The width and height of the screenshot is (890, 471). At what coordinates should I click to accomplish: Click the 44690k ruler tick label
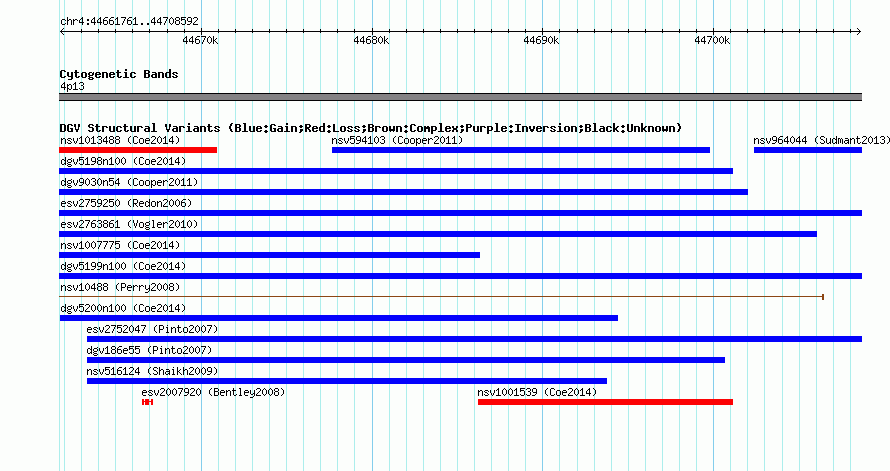tap(541, 41)
